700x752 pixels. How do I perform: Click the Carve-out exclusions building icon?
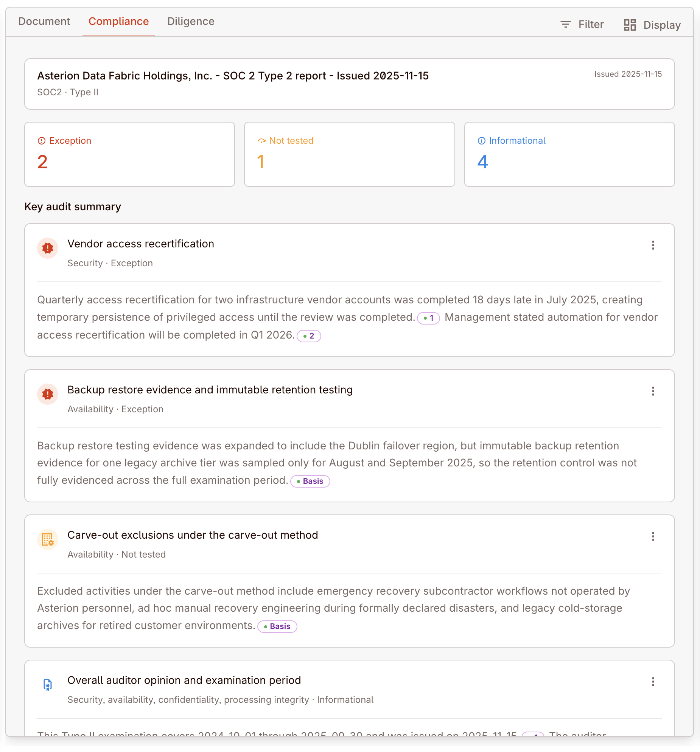click(48, 539)
